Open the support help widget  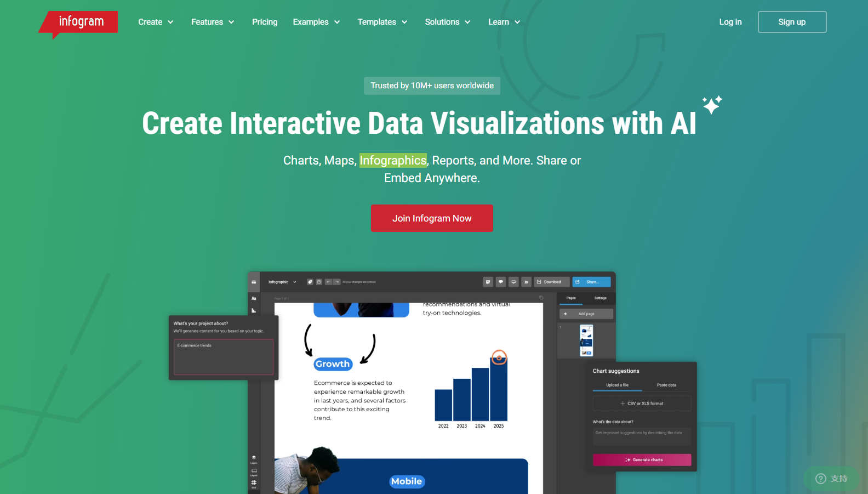pos(831,479)
